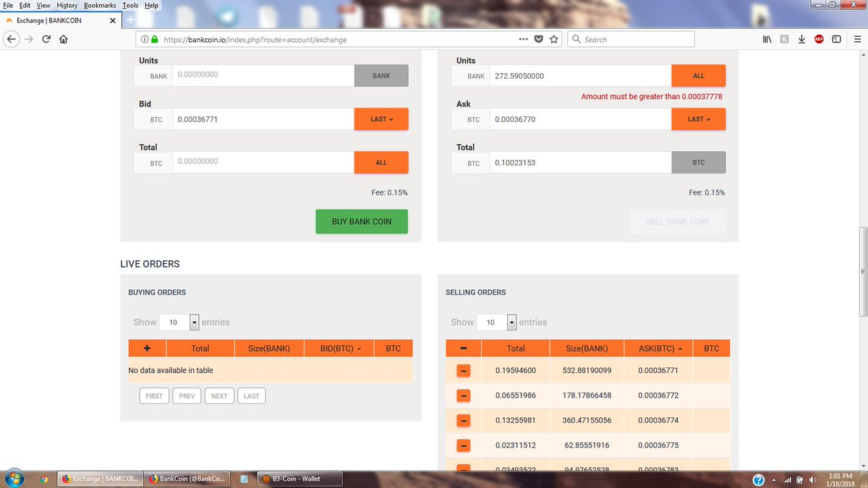Click the plus header icon in Buying Orders table

click(x=147, y=348)
